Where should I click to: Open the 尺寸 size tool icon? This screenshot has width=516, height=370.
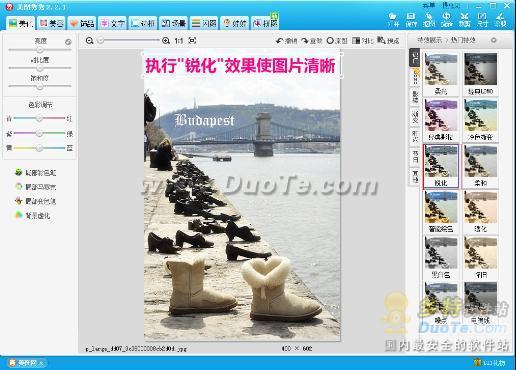click(x=482, y=20)
